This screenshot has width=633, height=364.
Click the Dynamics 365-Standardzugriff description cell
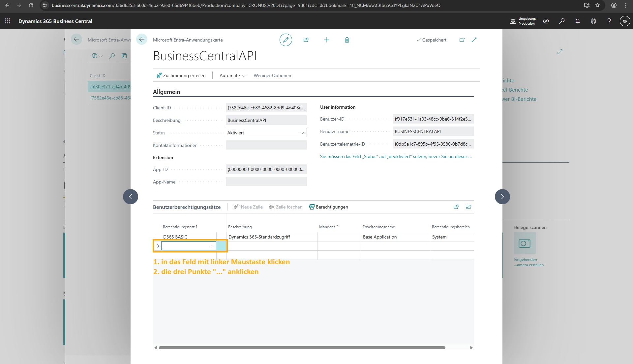point(272,237)
